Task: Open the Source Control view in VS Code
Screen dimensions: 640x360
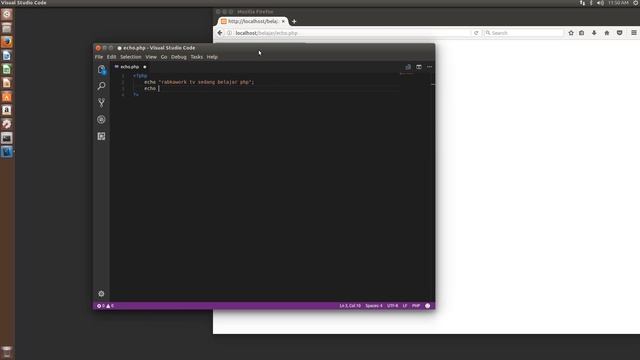Action: [x=102, y=102]
